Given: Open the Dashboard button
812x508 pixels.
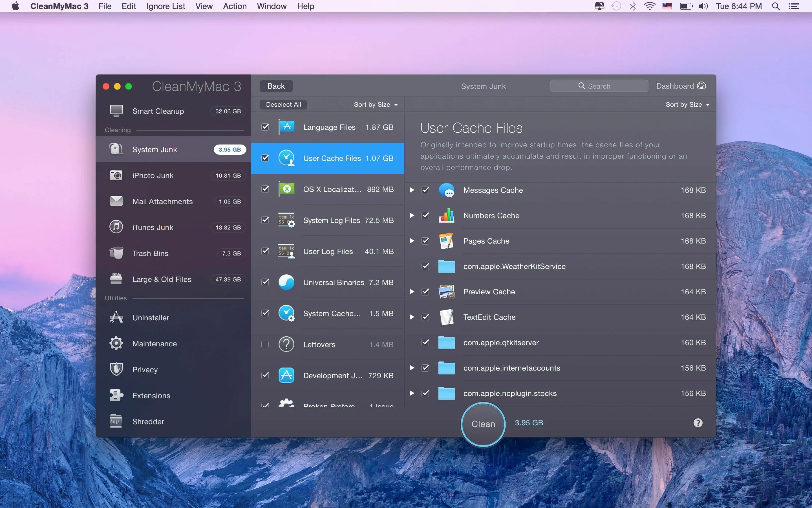Looking at the screenshot, I should click(x=681, y=86).
